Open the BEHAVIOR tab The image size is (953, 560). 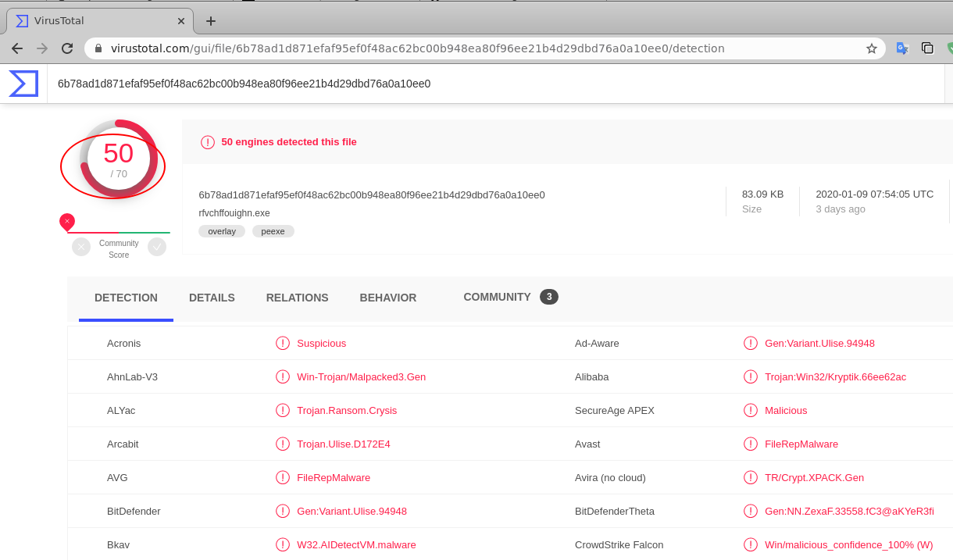[x=388, y=298]
